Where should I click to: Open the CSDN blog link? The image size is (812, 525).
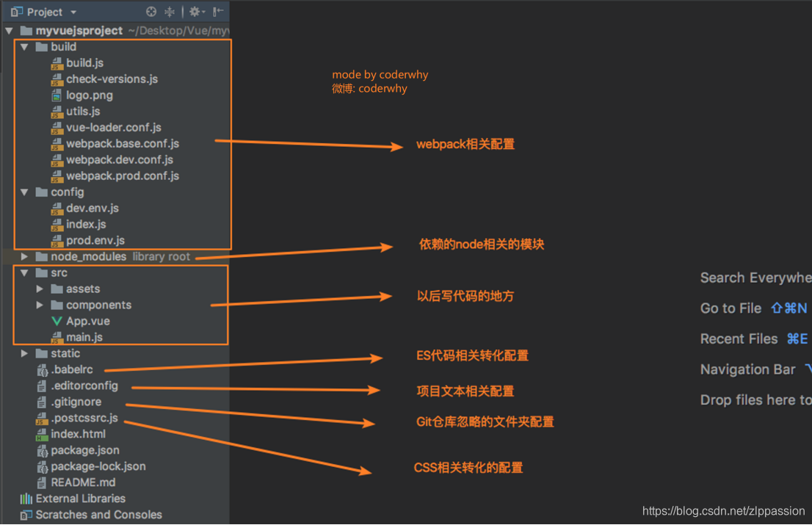[722, 510]
